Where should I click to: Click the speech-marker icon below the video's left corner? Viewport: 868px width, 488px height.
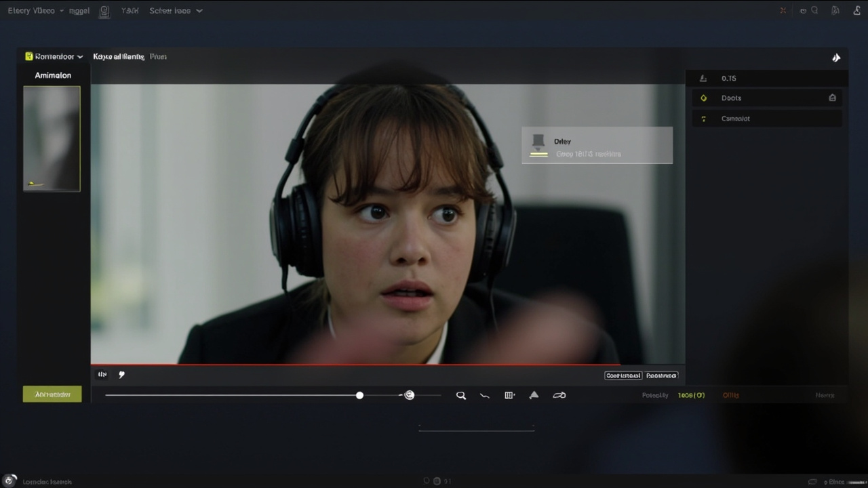tap(122, 374)
